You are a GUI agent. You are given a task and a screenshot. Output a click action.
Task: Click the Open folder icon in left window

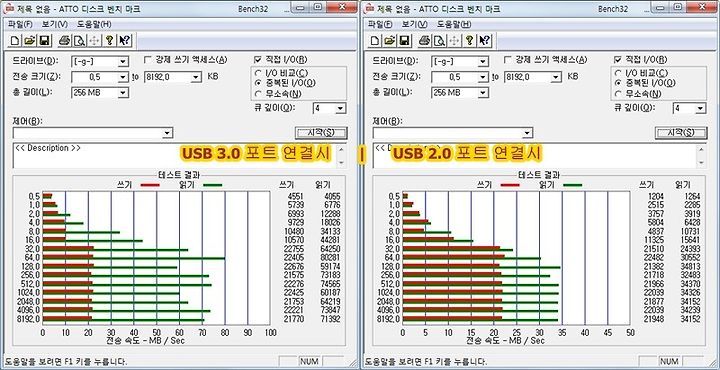(x=30, y=40)
